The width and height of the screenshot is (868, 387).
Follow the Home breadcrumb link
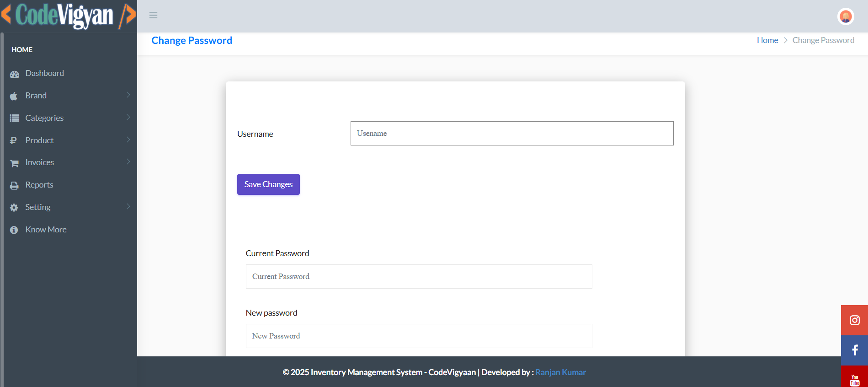tap(767, 40)
